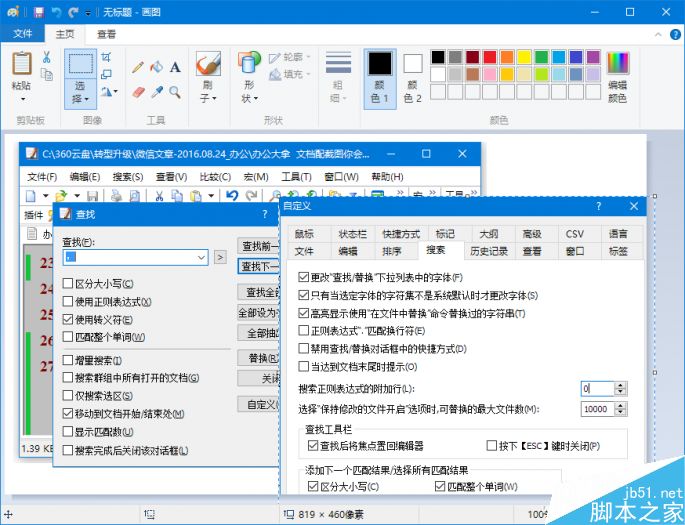Click the Undo icon in editor toolbar

(x=232, y=196)
